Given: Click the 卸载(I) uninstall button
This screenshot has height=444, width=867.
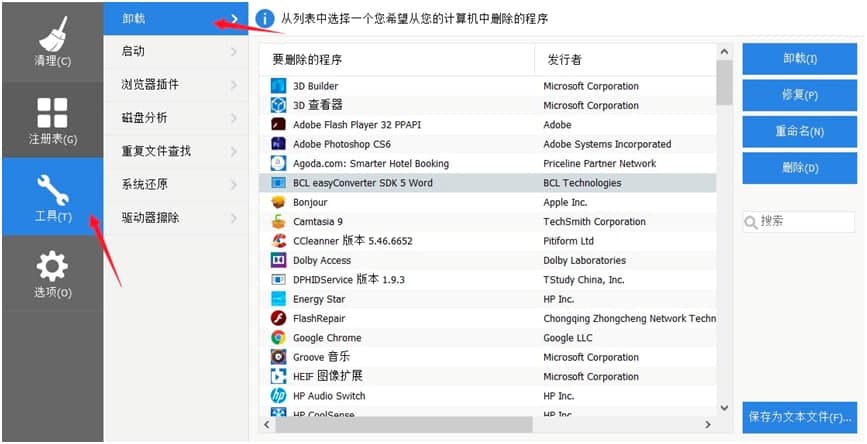Looking at the screenshot, I should pos(799,59).
